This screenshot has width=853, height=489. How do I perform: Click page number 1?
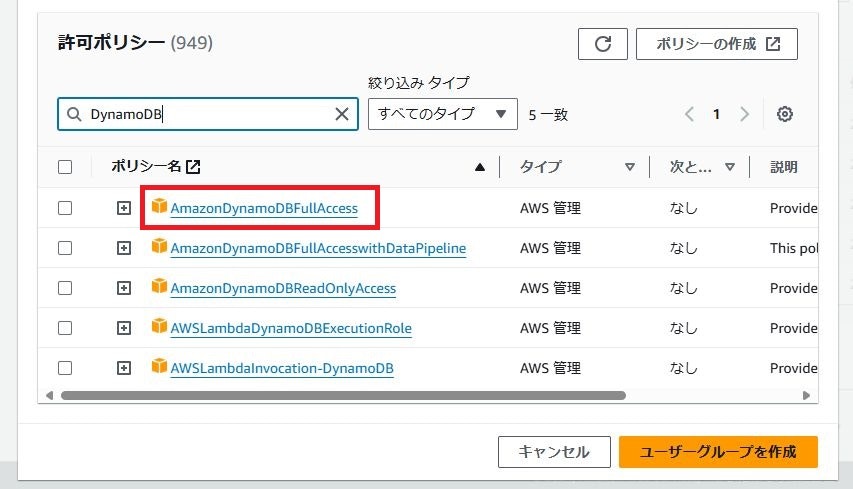tap(716, 114)
